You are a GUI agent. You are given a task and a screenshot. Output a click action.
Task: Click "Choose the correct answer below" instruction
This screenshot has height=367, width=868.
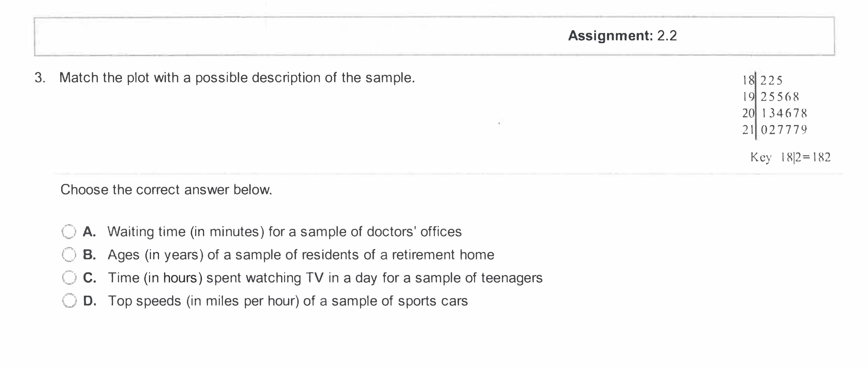tap(166, 190)
